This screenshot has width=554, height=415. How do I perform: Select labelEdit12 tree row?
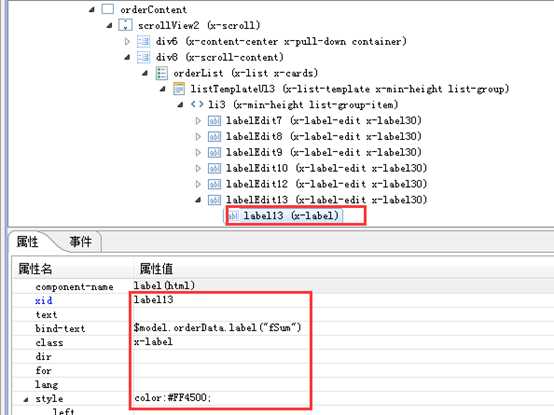coord(326,184)
